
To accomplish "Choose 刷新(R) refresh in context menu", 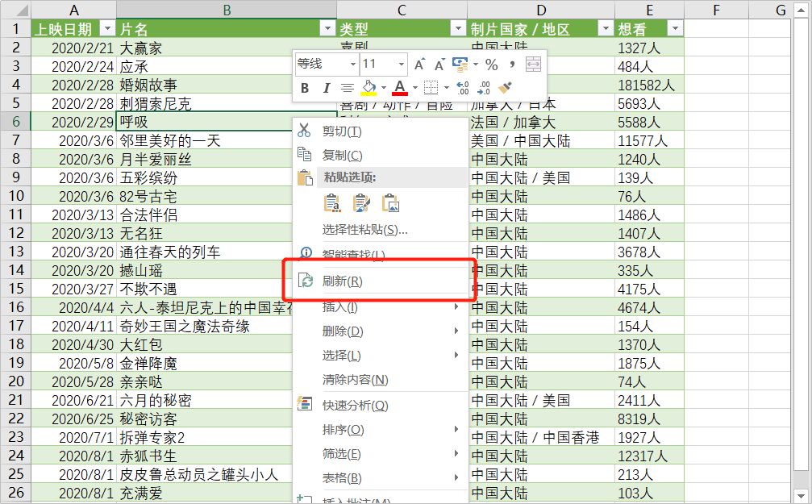I will point(379,281).
